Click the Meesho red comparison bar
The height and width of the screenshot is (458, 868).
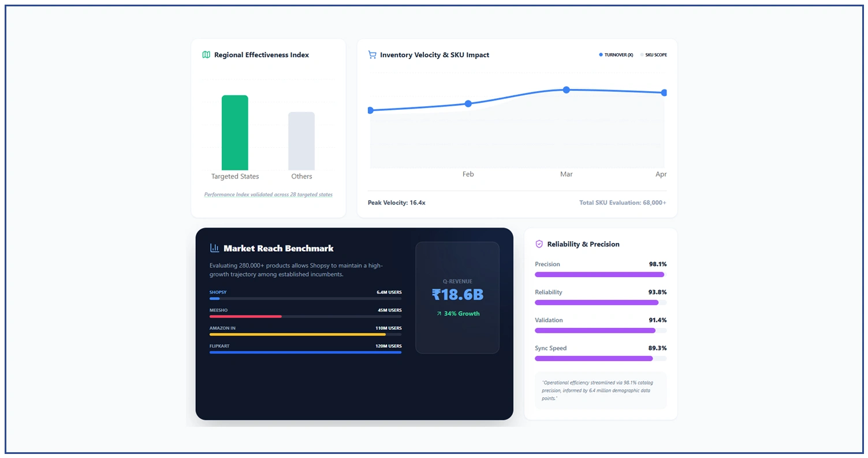pyautogui.click(x=245, y=316)
